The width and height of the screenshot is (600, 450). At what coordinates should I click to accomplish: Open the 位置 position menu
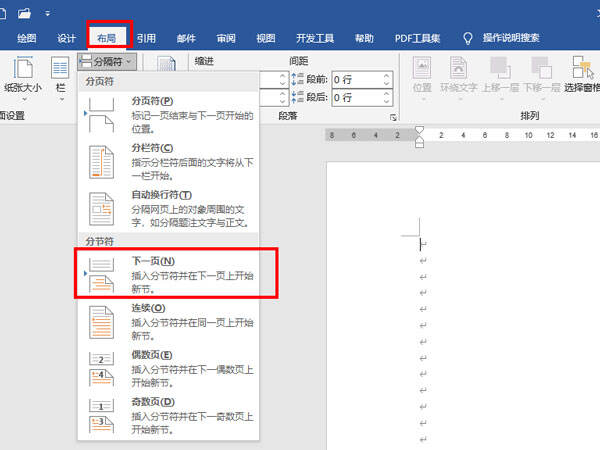click(x=422, y=79)
